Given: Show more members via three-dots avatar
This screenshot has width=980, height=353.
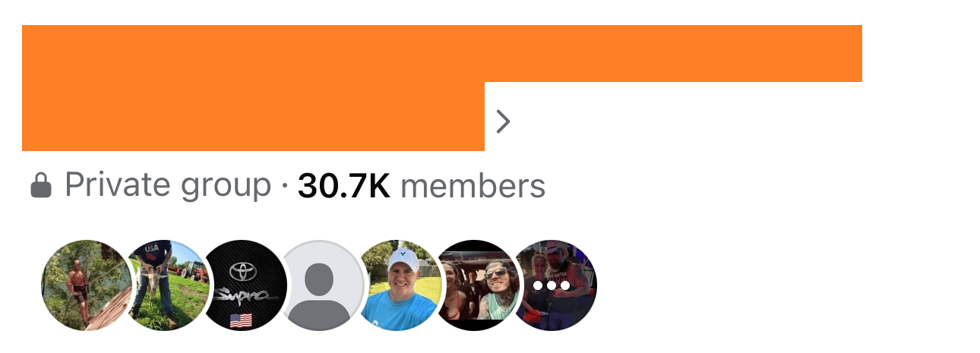Looking at the screenshot, I should coord(554,285).
